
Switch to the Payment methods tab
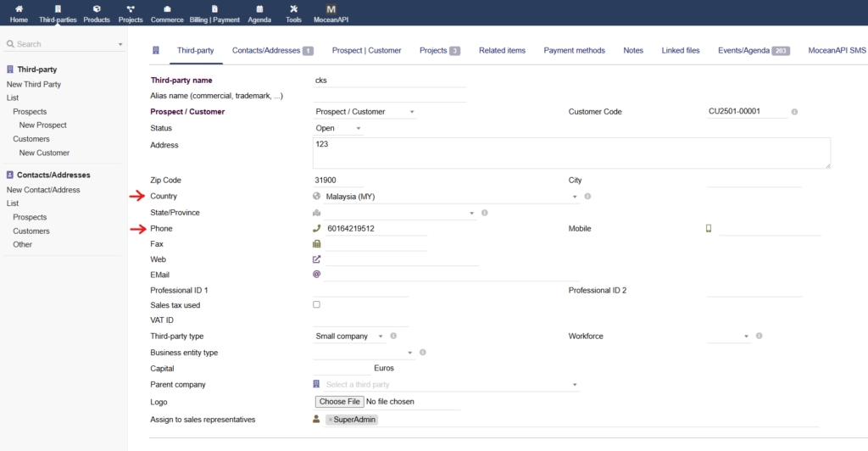click(574, 51)
